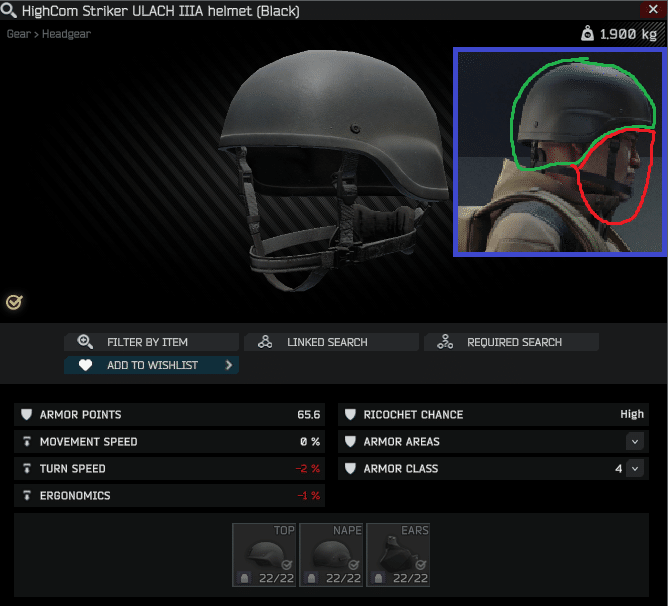Select the NAPE armor plate slot

click(331, 555)
